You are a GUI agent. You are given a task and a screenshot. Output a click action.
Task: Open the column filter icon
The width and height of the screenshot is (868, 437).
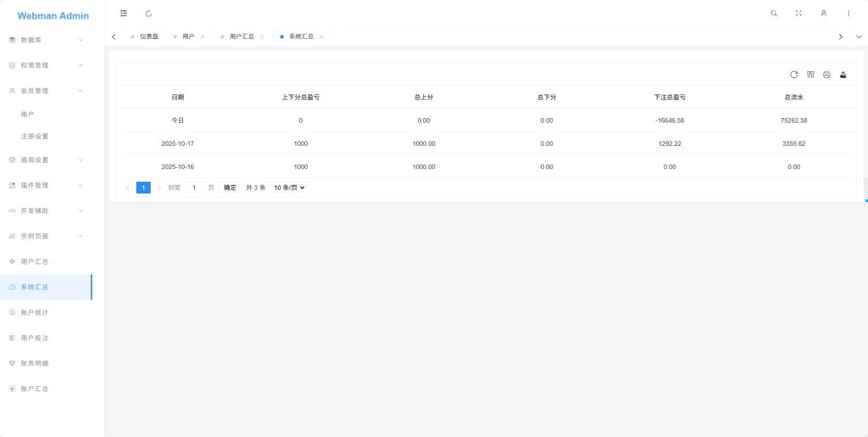pyautogui.click(x=810, y=74)
